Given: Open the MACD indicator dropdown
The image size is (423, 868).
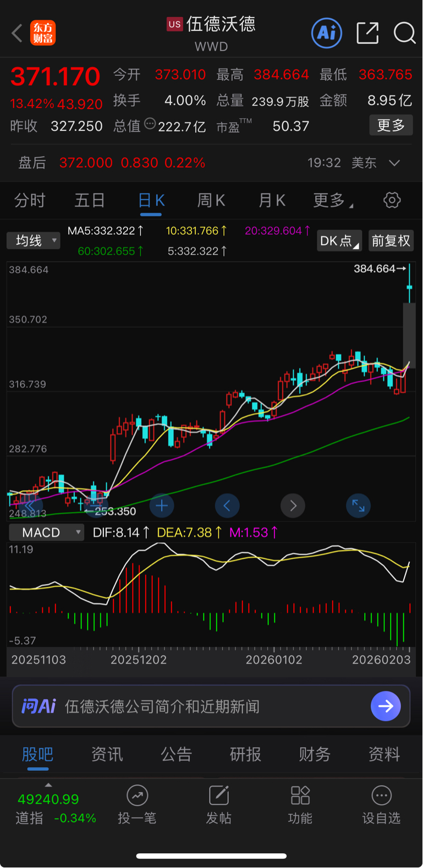Looking at the screenshot, I should click(46, 532).
